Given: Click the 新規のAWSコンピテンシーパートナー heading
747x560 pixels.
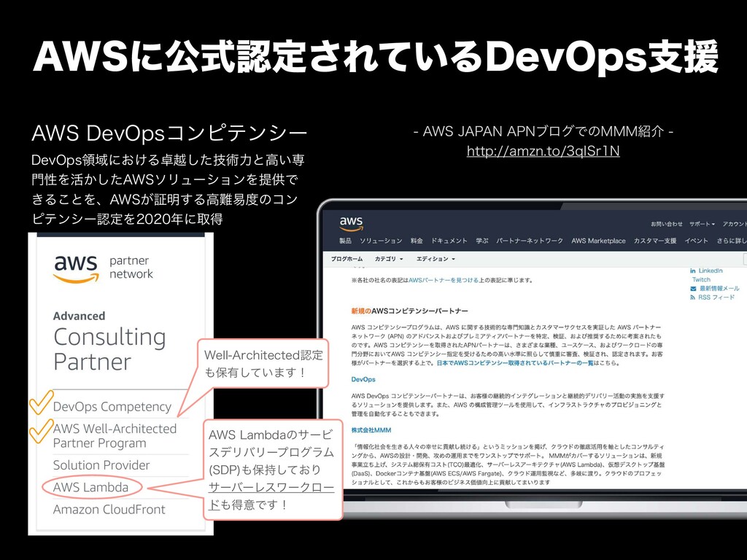Looking at the screenshot, I should point(409,311).
